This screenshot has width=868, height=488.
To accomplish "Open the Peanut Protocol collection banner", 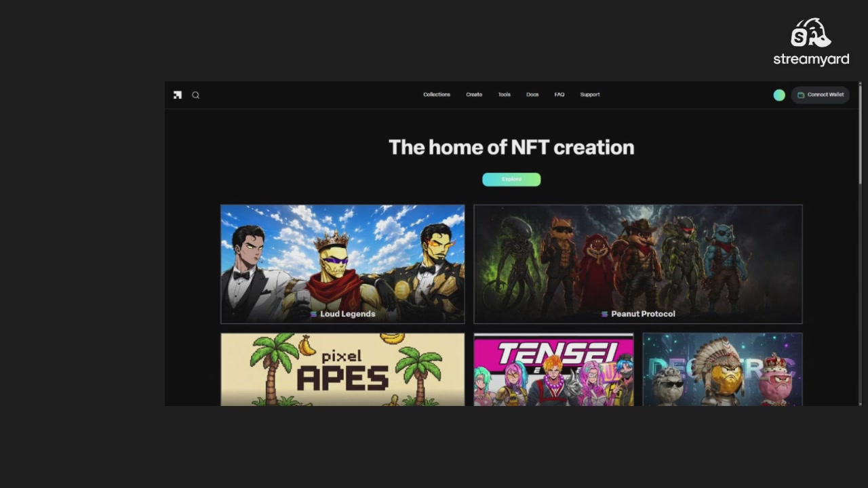I will pyautogui.click(x=637, y=264).
